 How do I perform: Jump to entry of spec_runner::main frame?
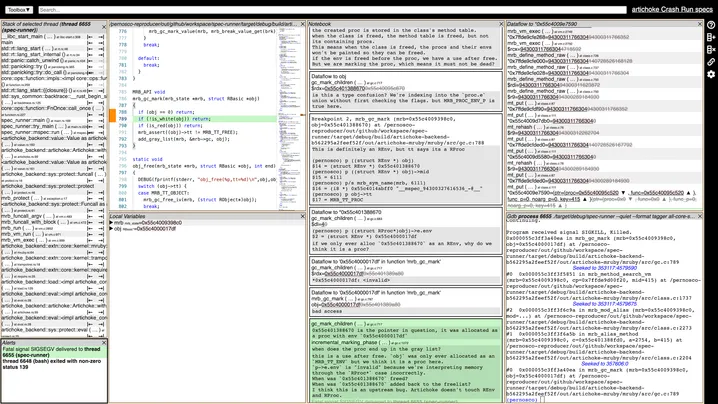pyautogui.click(x=90, y=120)
